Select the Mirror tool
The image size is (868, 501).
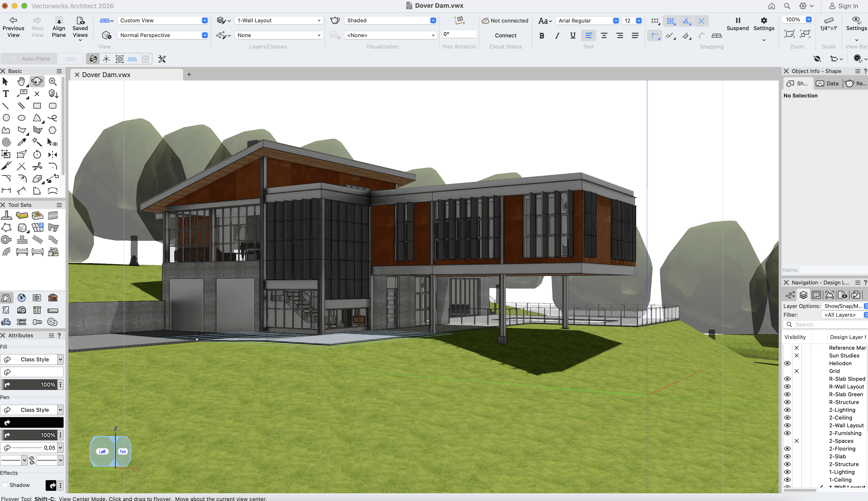point(52,154)
